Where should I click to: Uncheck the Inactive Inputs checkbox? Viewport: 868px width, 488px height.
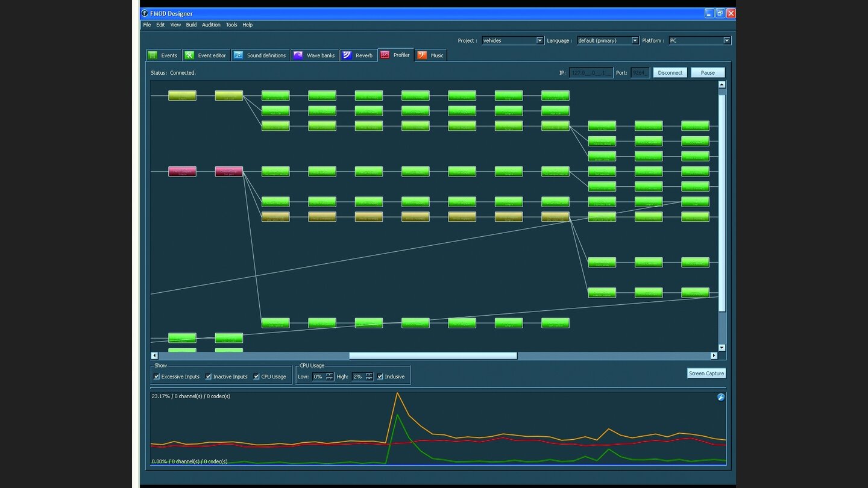209,377
